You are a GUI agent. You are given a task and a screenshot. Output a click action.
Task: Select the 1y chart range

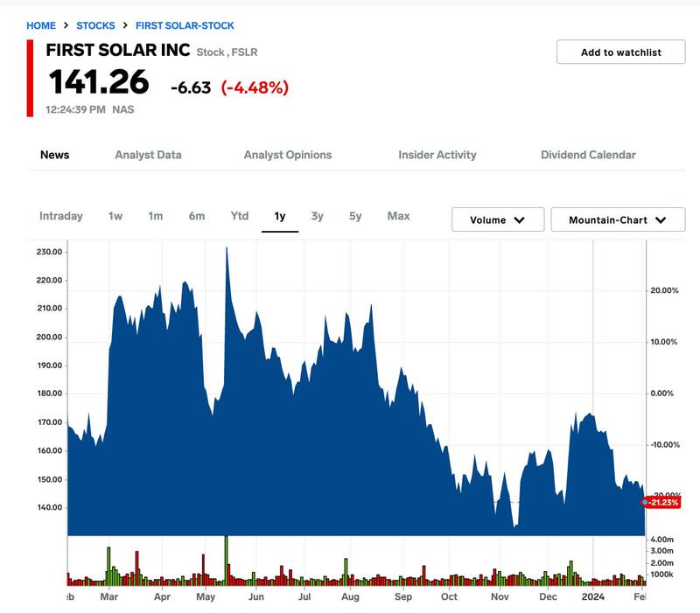(x=280, y=216)
